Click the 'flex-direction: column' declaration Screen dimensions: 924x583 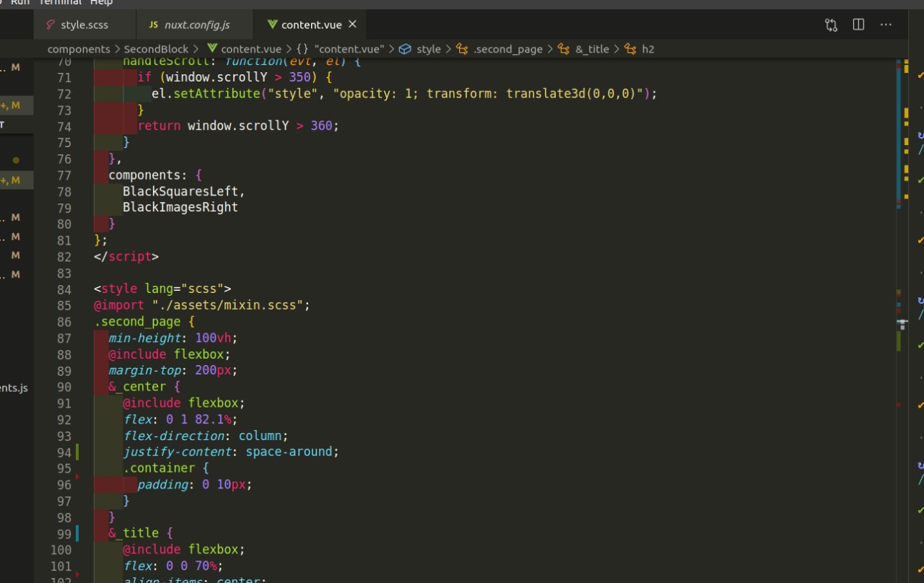click(206, 436)
